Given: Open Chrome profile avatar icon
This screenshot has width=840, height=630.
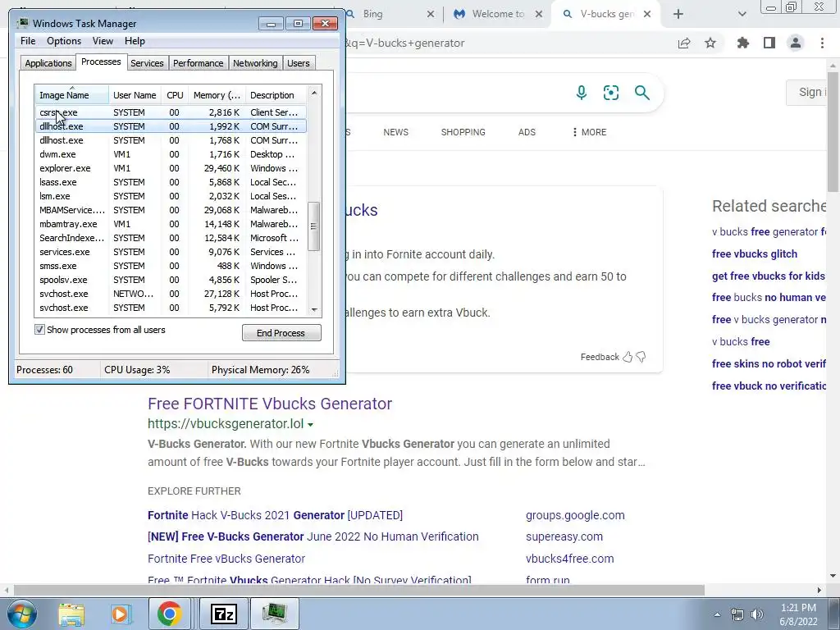Looking at the screenshot, I should [796, 43].
